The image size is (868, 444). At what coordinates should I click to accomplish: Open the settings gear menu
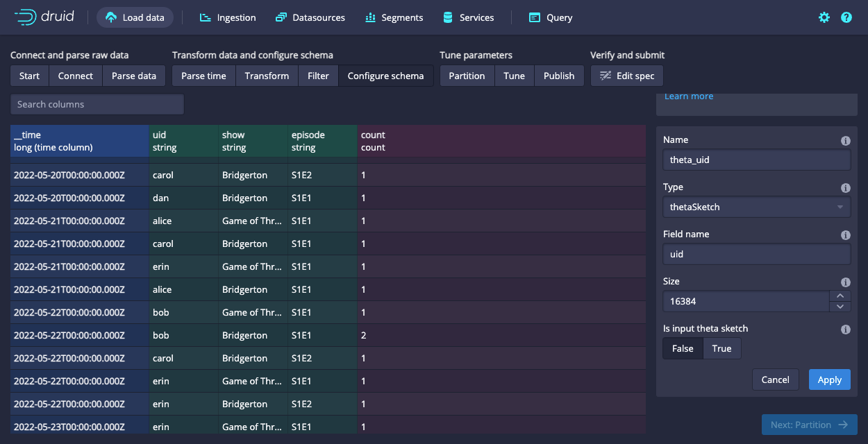(824, 17)
